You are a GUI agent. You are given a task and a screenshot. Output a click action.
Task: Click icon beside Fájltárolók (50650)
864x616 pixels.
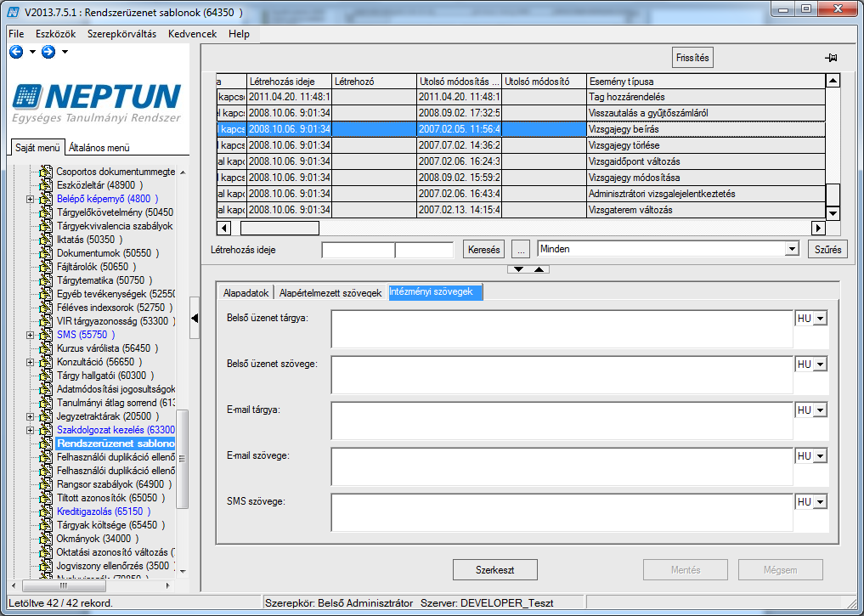tap(46, 267)
